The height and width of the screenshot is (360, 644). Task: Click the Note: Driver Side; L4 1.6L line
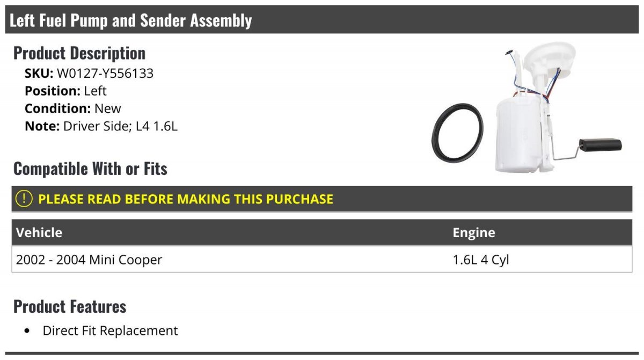tap(101, 127)
